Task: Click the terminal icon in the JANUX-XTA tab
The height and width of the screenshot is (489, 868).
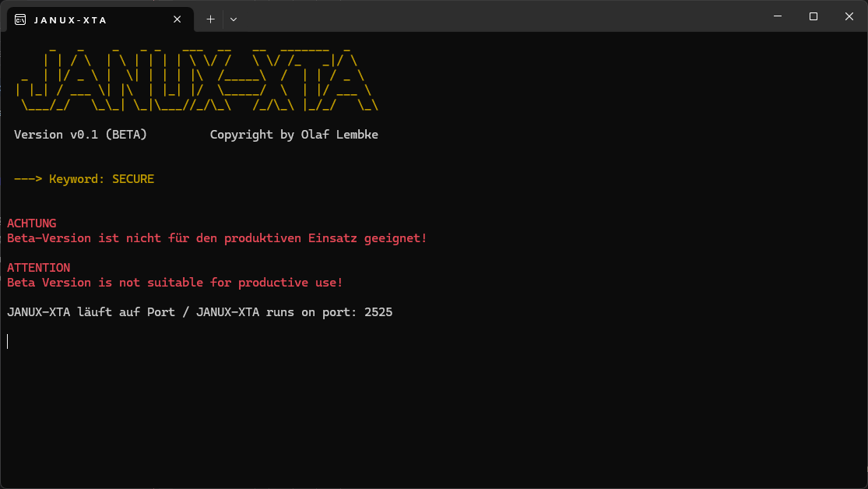Action: pyautogui.click(x=21, y=19)
